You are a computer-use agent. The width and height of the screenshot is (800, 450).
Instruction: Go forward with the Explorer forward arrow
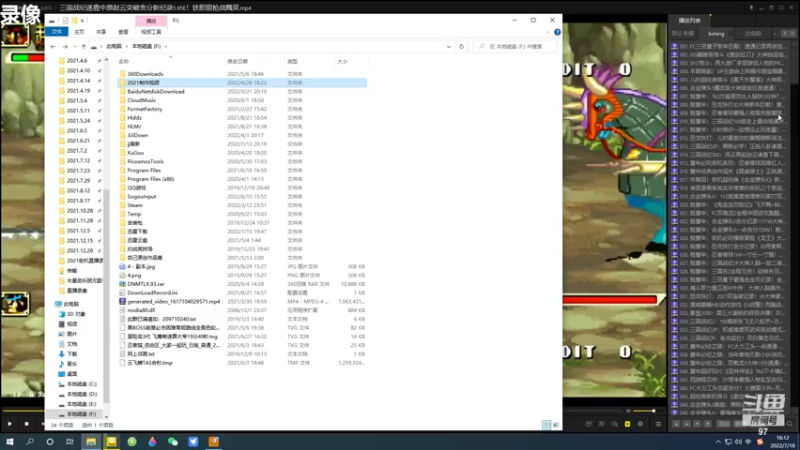point(65,46)
